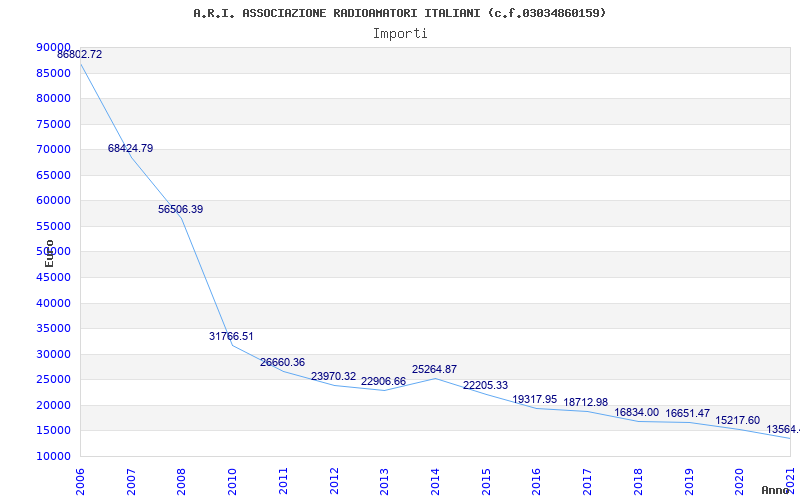Click the 85000 y-axis tick label
The width and height of the screenshot is (800, 500).
coord(53,73)
